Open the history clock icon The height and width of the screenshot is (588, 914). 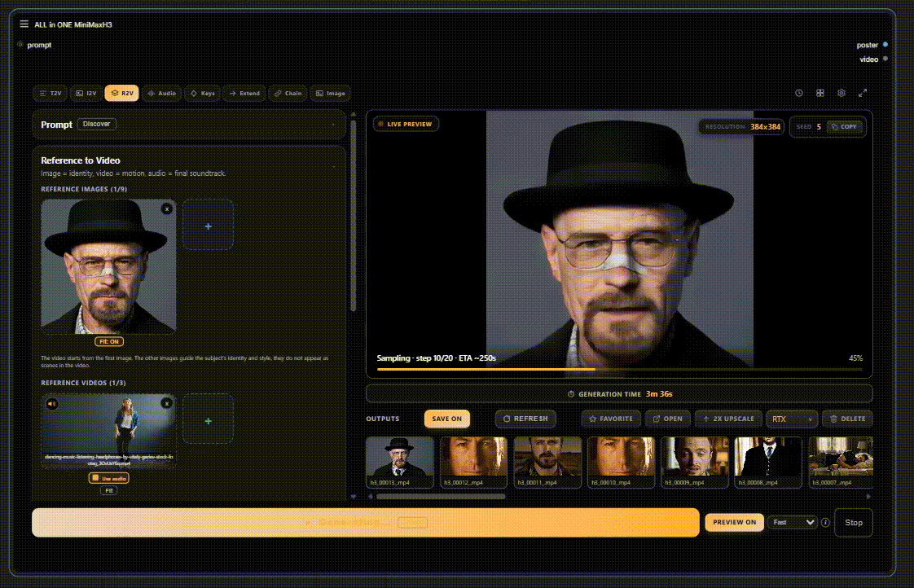pos(798,93)
